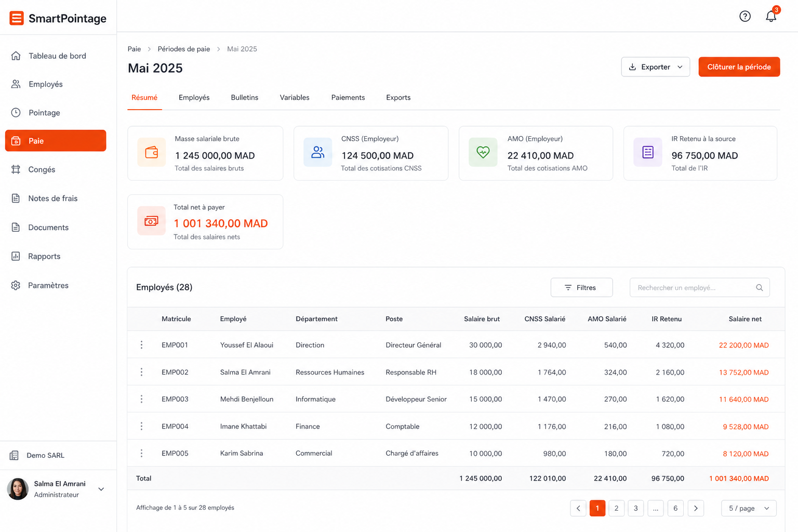Follow the Périodes de paie breadcrumb link

(x=184, y=49)
